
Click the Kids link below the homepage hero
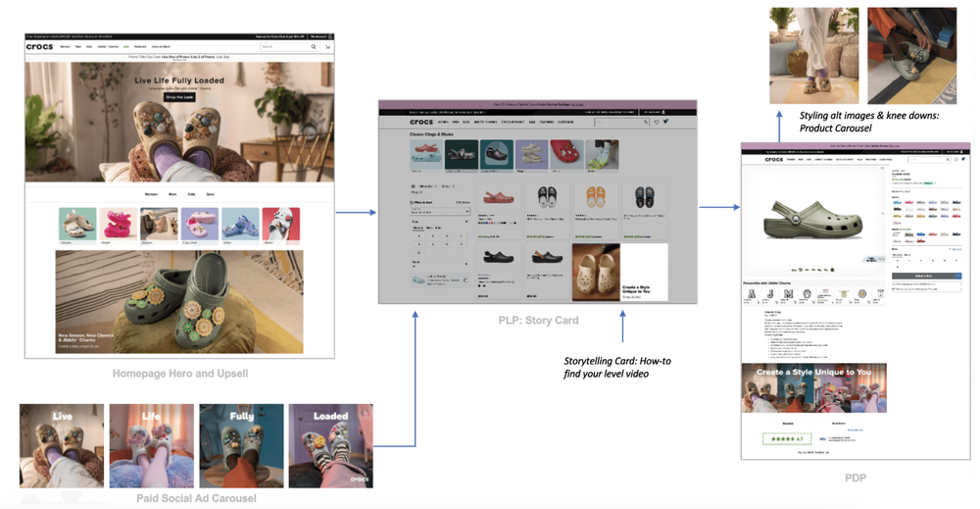(191, 194)
